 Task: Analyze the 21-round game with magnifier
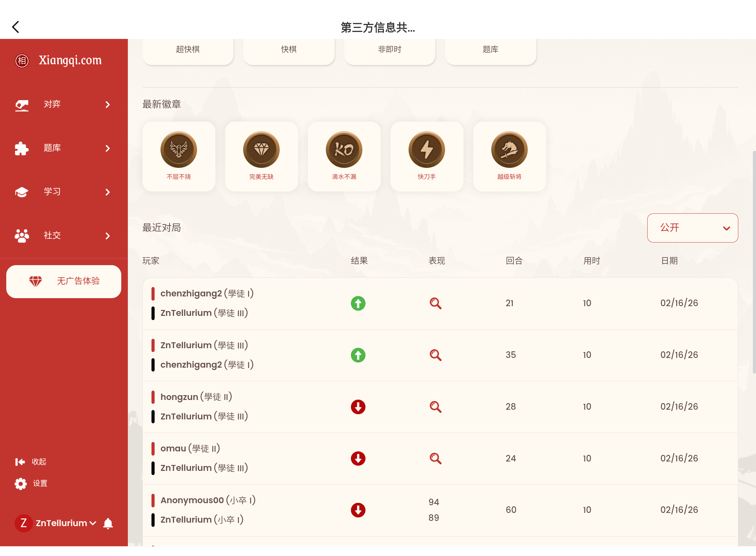tap(435, 303)
